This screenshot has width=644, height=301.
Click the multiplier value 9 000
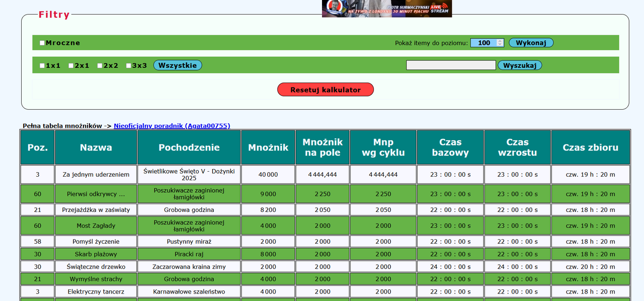click(268, 194)
